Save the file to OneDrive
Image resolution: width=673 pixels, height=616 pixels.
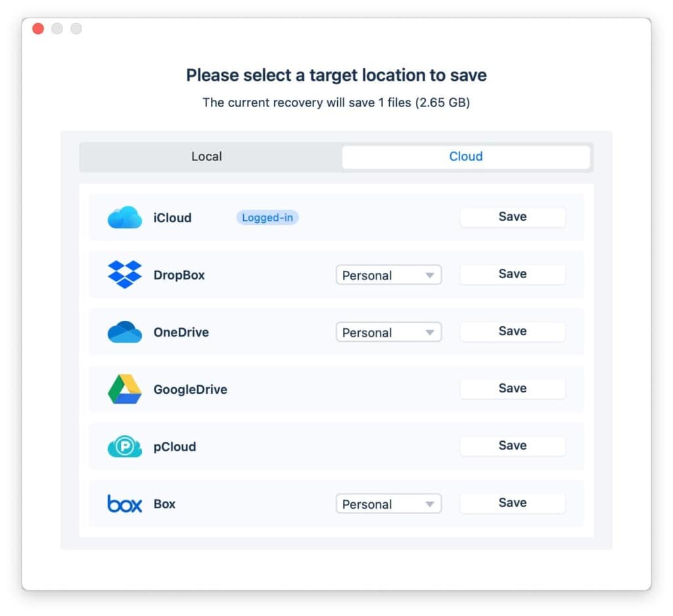click(512, 331)
